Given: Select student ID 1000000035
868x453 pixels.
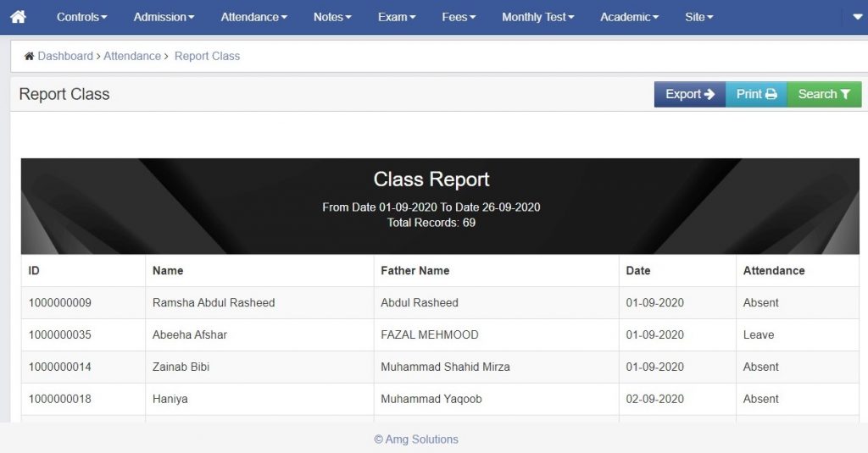Looking at the screenshot, I should tap(60, 334).
